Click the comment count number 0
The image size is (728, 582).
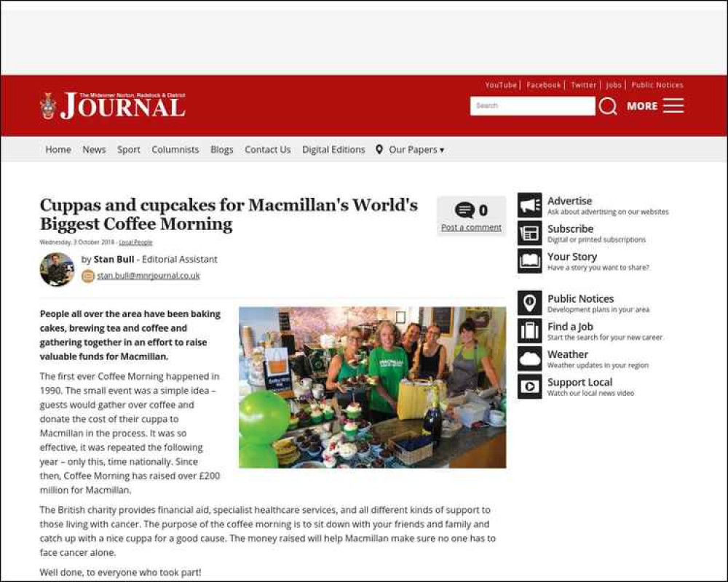[483, 210]
